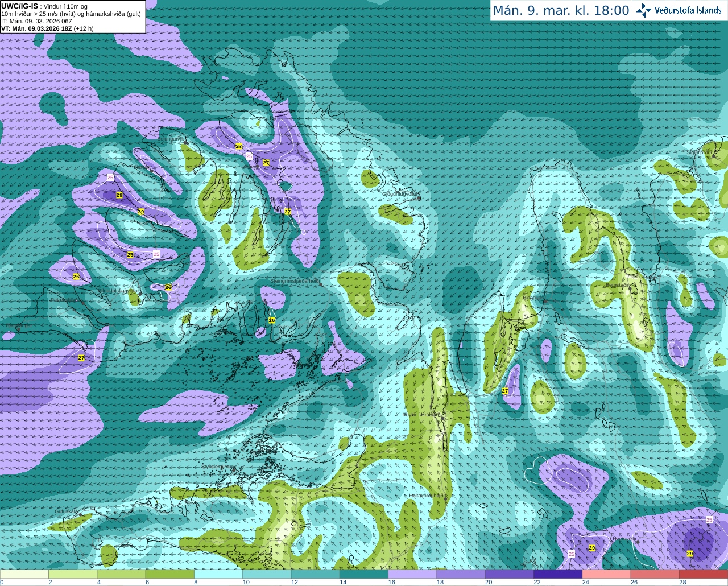728x586 pixels.
Task: Select the Siglufjörður station label
Action: pyautogui.click(x=700, y=152)
